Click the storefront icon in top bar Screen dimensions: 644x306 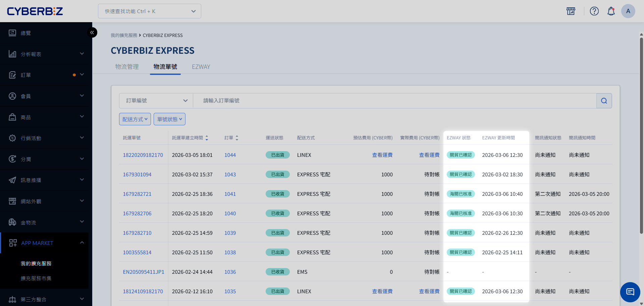[571, 11]
